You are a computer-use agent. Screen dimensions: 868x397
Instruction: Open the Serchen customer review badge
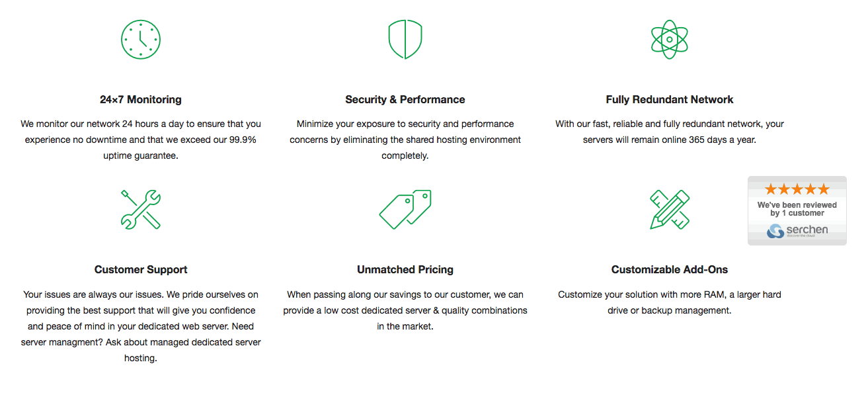[797, 210]
